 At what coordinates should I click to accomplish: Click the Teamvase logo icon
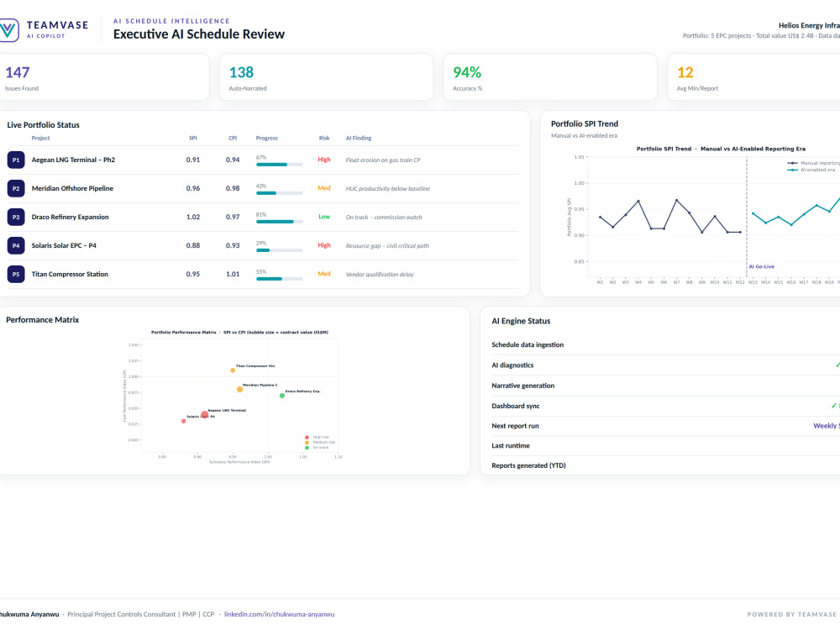[x=8, y=30]
